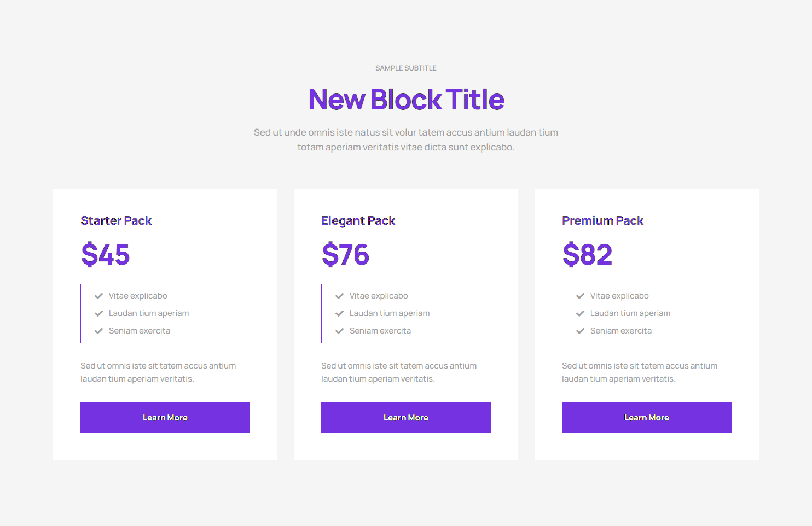Screen dimensions: 812x526
Task: Click Elegant Pack's Seniam exercita checkmark icon
Action: [340, 331]
